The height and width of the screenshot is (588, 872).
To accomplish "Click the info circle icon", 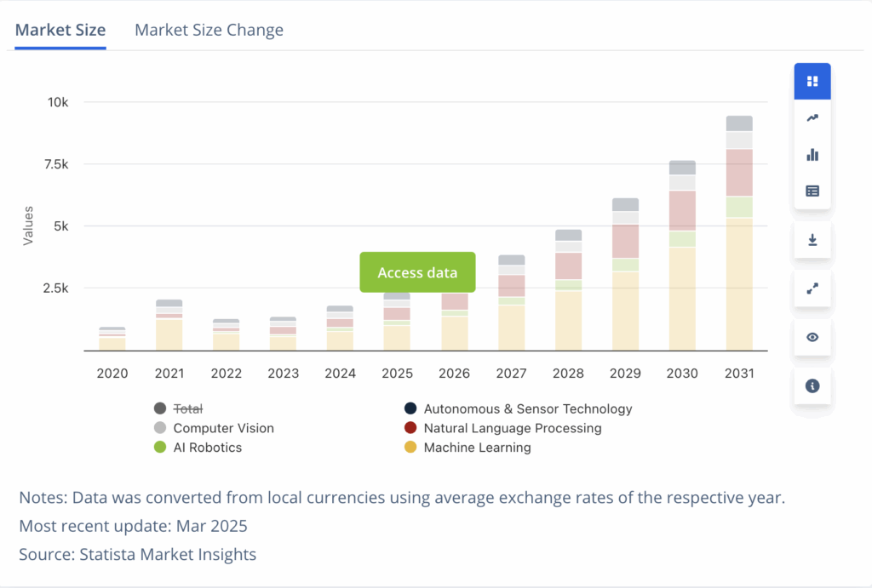I will pos(812,385).
